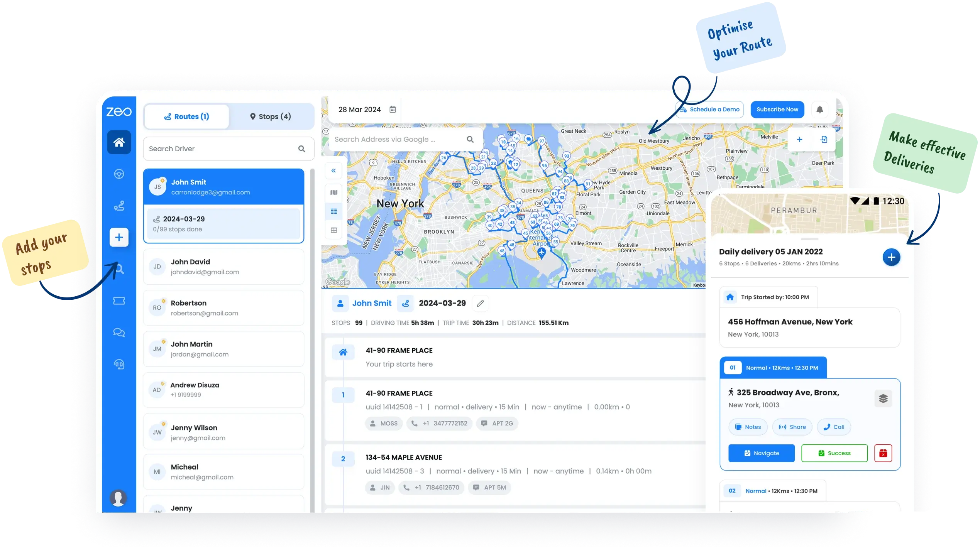
Task: Click the notification bell icon
Action: coord(819,110)
